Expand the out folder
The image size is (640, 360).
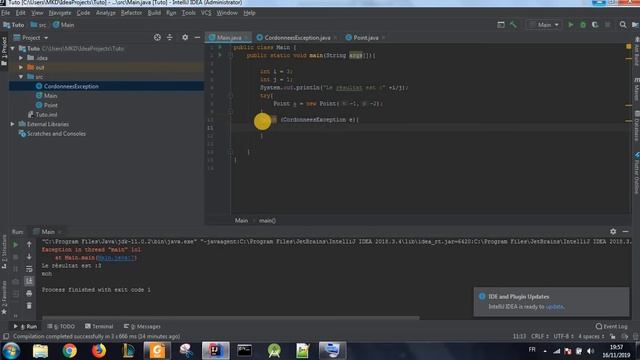point(21,67)
